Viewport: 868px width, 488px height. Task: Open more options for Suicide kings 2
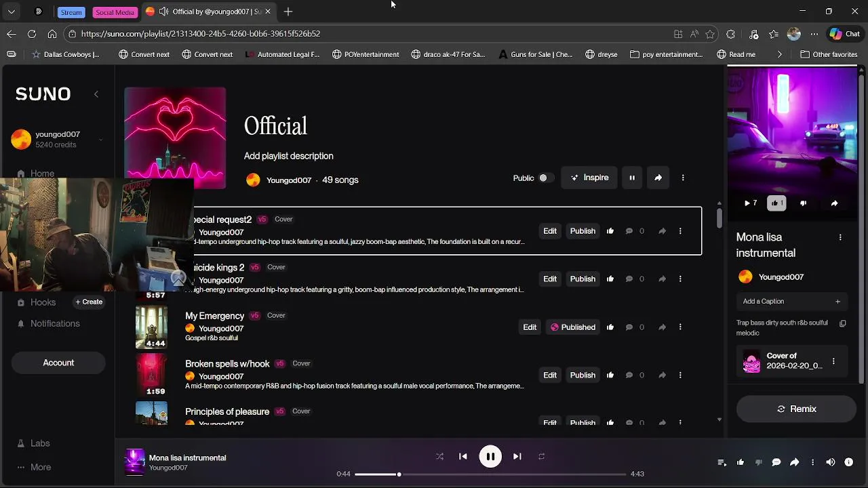point(680,279)
